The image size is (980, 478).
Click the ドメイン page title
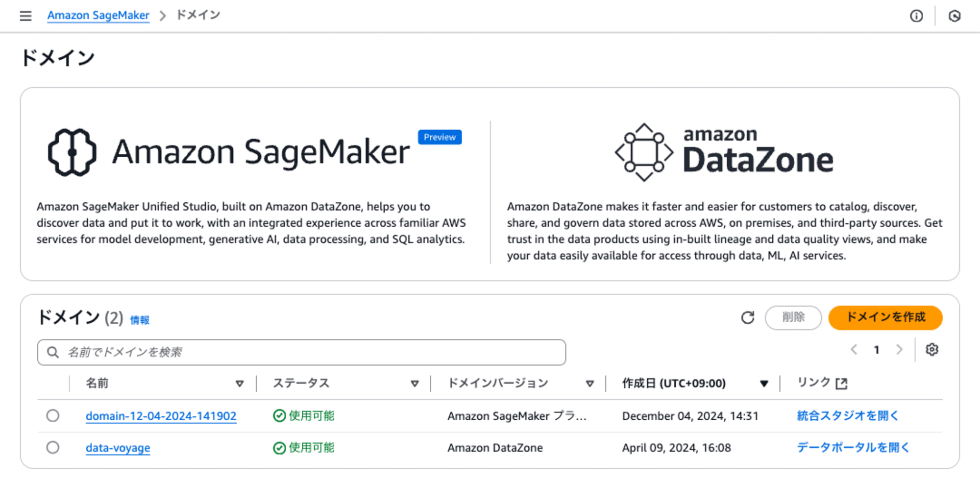pyautogui.click(x=58, y=58)
